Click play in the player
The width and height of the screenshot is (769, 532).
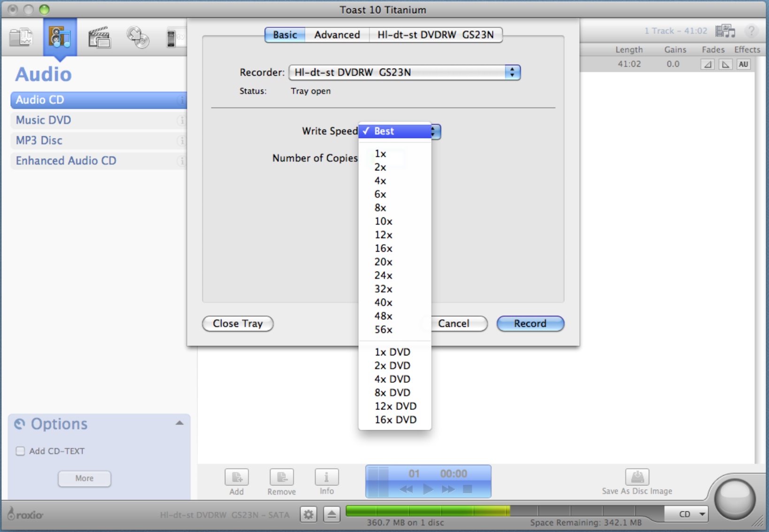tap(428, 489)
